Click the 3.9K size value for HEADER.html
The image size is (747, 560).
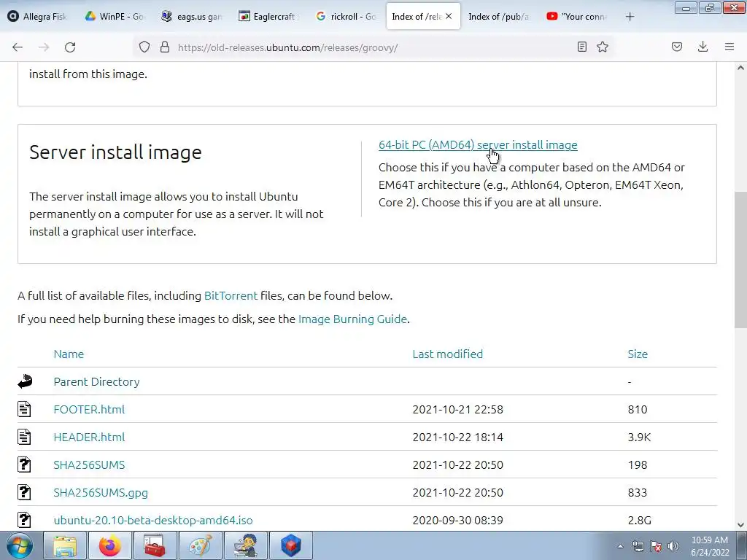(639, 437)
